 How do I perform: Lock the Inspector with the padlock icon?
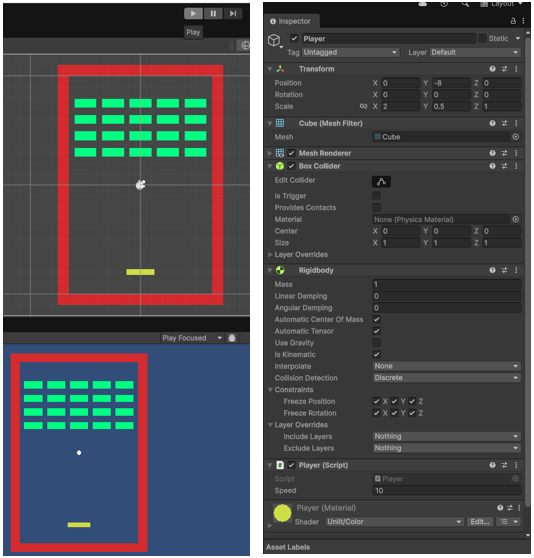pos(513,21)
